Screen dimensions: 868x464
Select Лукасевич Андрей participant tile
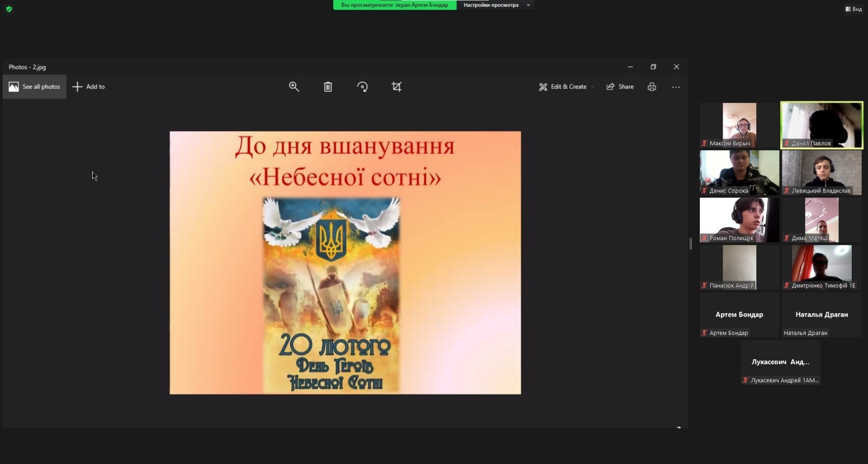781,363
